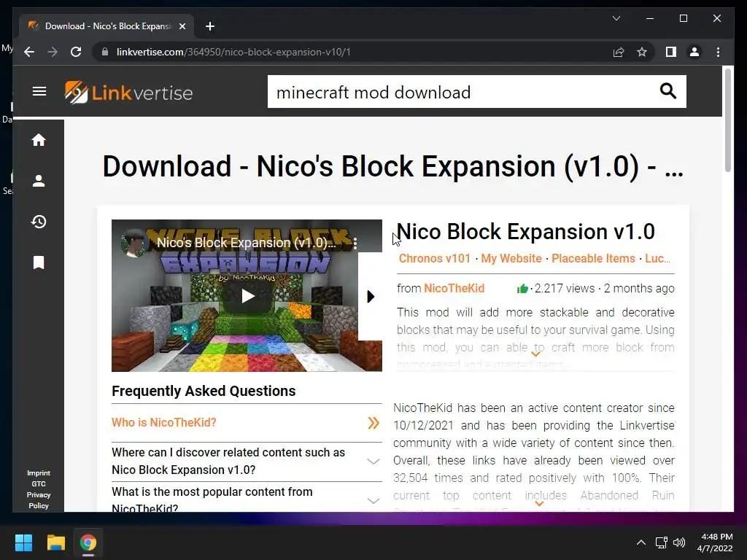The image size is (747, 560).
Task: Click the page vertical scrollbar
Action: pyautogui.click(x=727, y=120)
